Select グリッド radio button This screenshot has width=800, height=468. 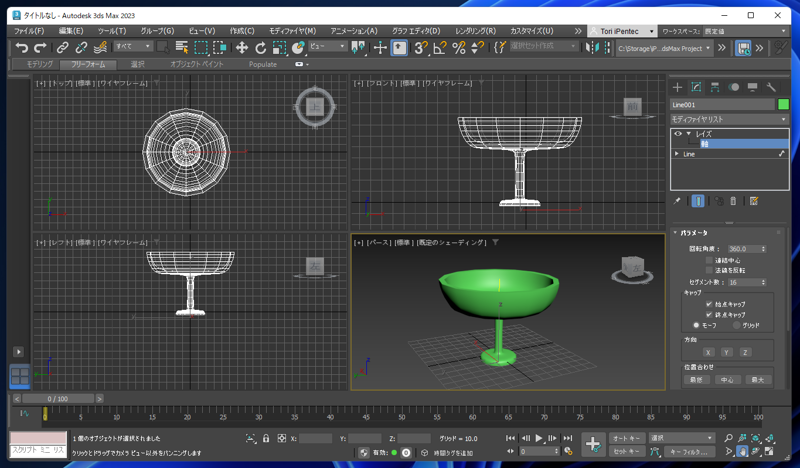click(736, 325)
